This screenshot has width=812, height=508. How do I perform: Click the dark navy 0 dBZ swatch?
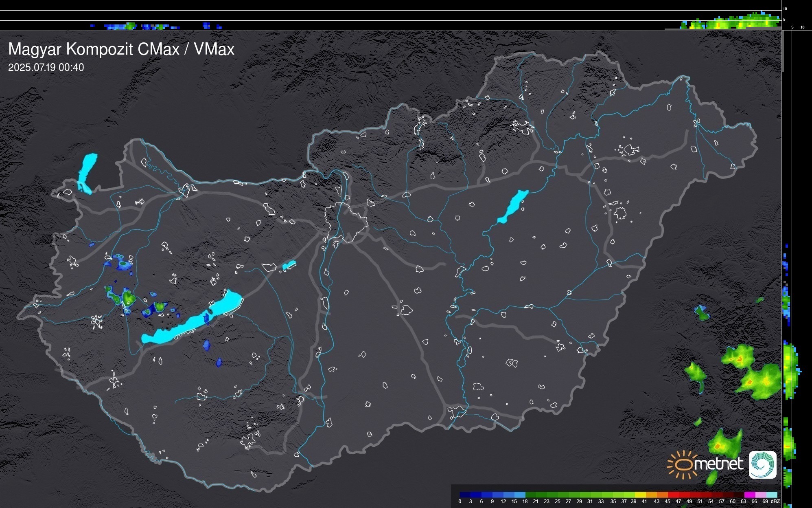click(465, 495)
